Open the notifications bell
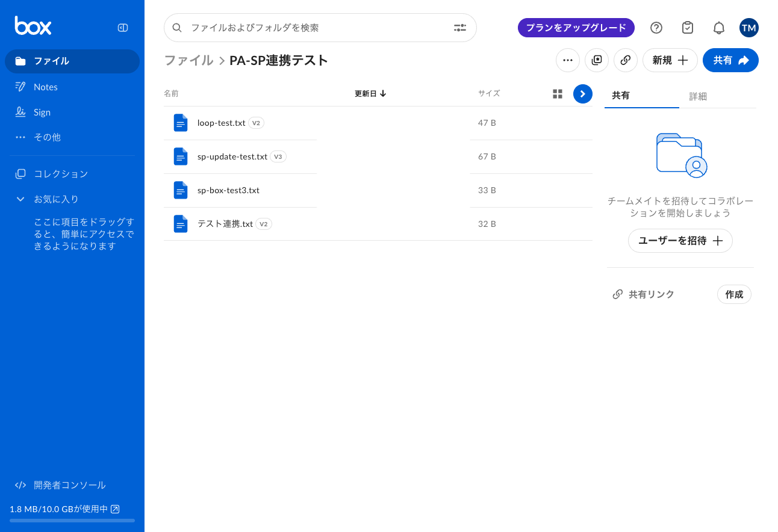The width and height of the screenshot is (778, 532). 719,28
